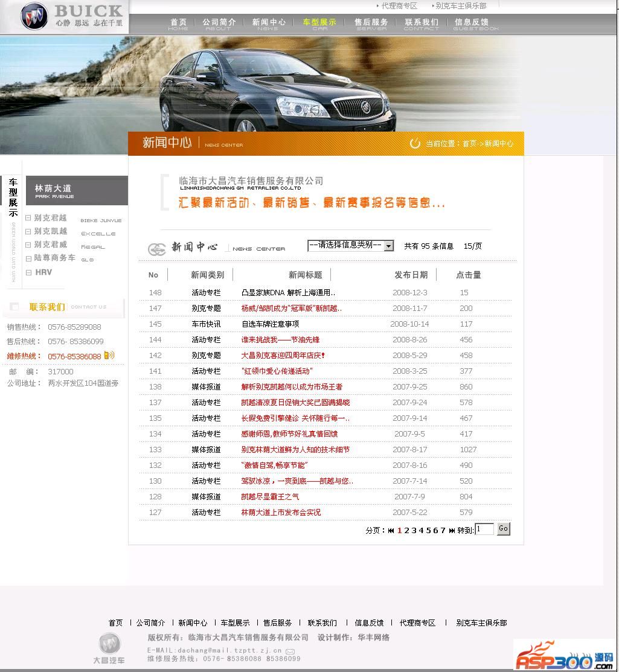The image size is (619, 672).
Task: Click the 维修热线 phone number 0576-85386088
Action: pyautogui.click(x=75, y=356)
